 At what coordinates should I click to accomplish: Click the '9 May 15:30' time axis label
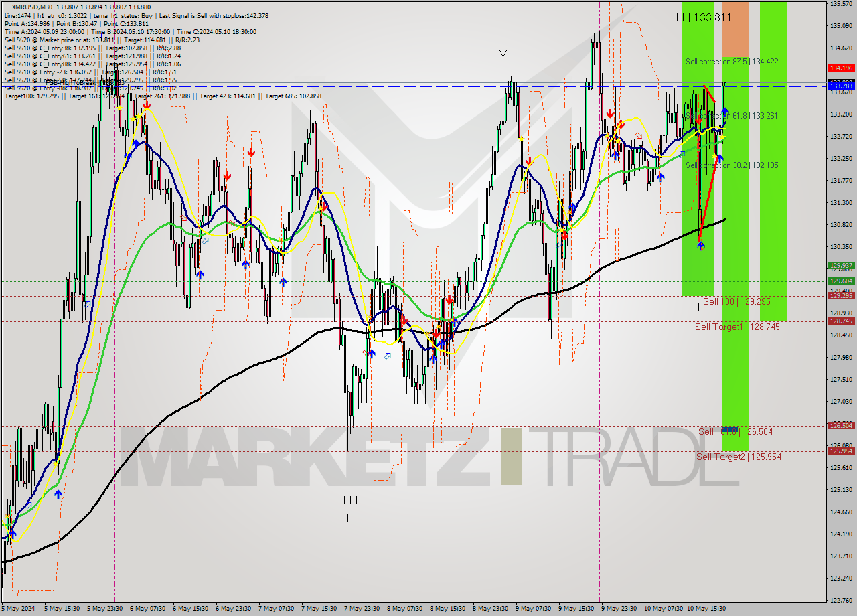pos(576,609)
